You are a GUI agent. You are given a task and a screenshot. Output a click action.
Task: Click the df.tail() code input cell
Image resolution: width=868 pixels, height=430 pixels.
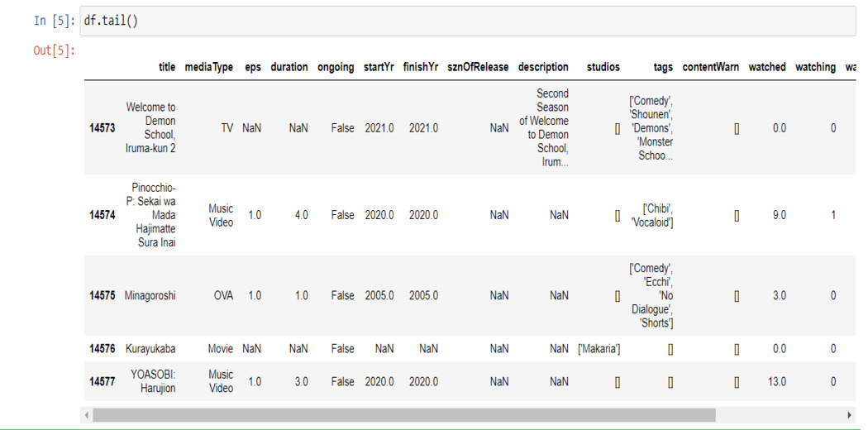point(468,21)
